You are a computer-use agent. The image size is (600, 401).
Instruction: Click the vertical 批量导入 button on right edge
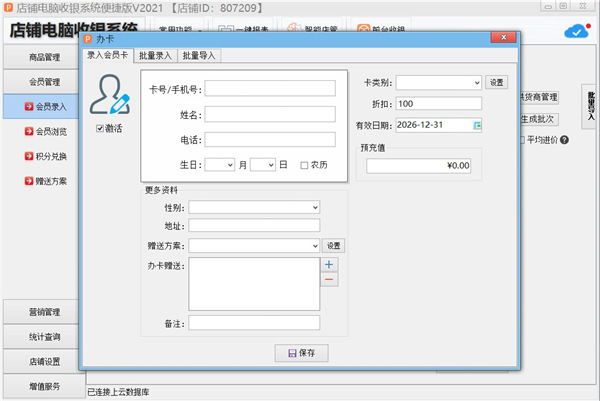point(590,106)
